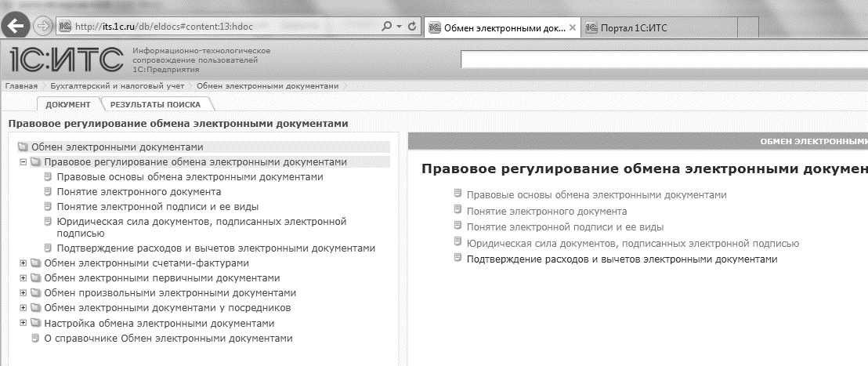The width and height of the screenshot is (868, 366).
Task: Click folder icon of Настройка обмена электронными документами
Action: [x=35, y=324]
